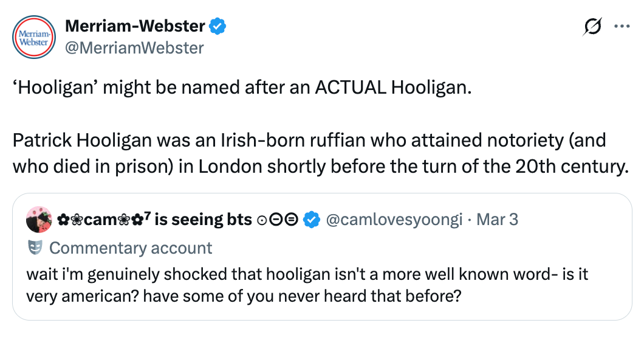Click camlovesyoongi's blue verified badge

coord(312,219)
